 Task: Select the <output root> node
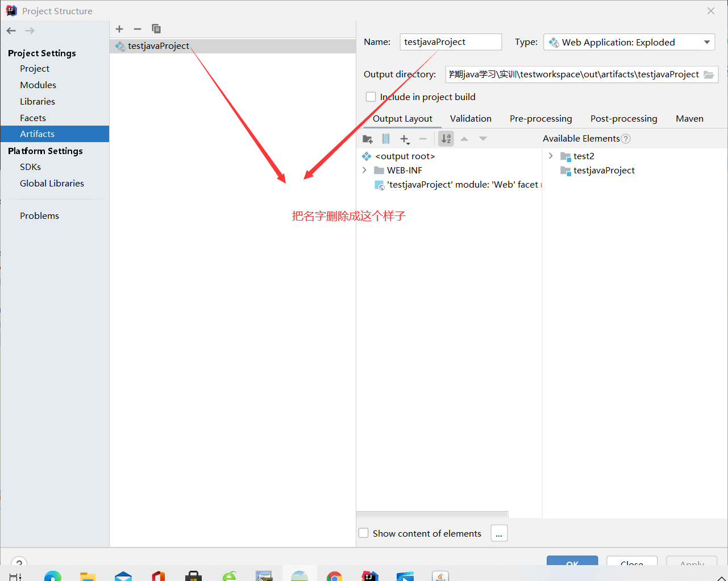click(405, 156)
